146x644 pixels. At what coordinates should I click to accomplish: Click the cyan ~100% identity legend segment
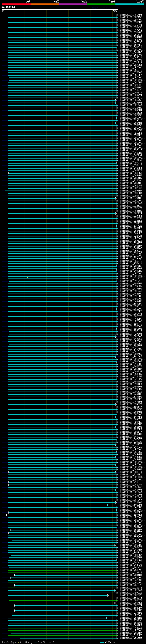(x=130, y=4)
